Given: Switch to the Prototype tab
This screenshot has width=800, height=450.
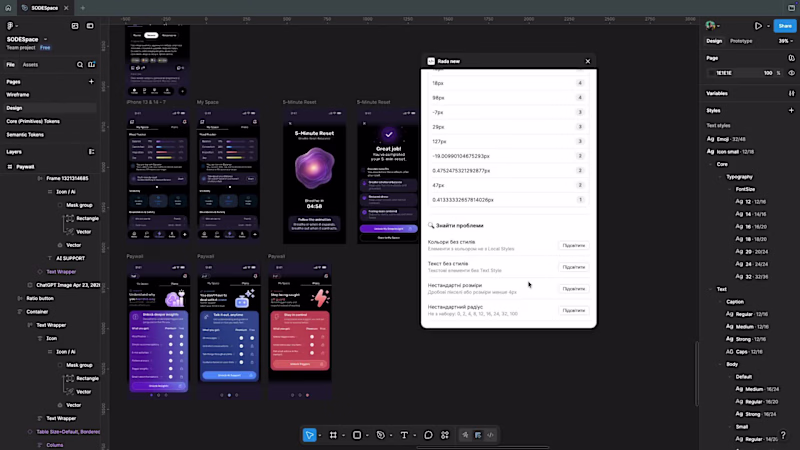Looking at the screenshot, I should click(741, 41).
